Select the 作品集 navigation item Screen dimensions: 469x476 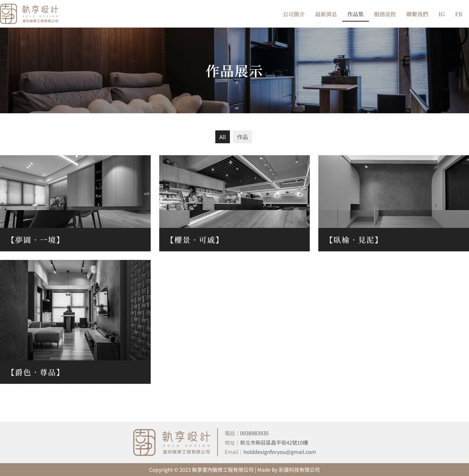pyautogui.click(x=355, y=14)
